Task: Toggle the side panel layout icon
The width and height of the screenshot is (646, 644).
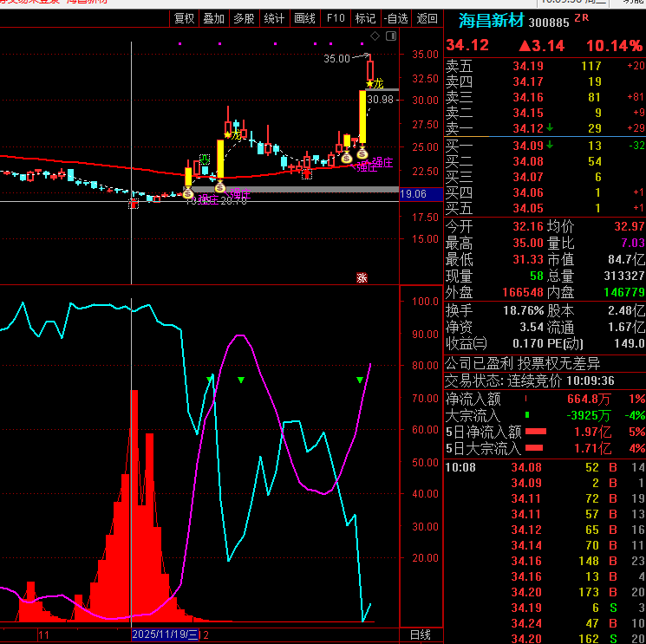Action: 389,36
